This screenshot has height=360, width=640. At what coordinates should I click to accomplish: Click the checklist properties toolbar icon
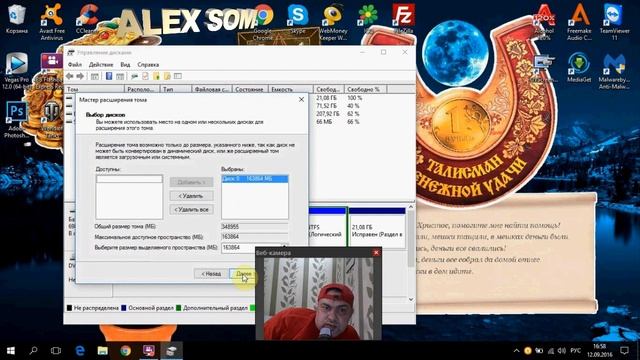tap(145, 76)
